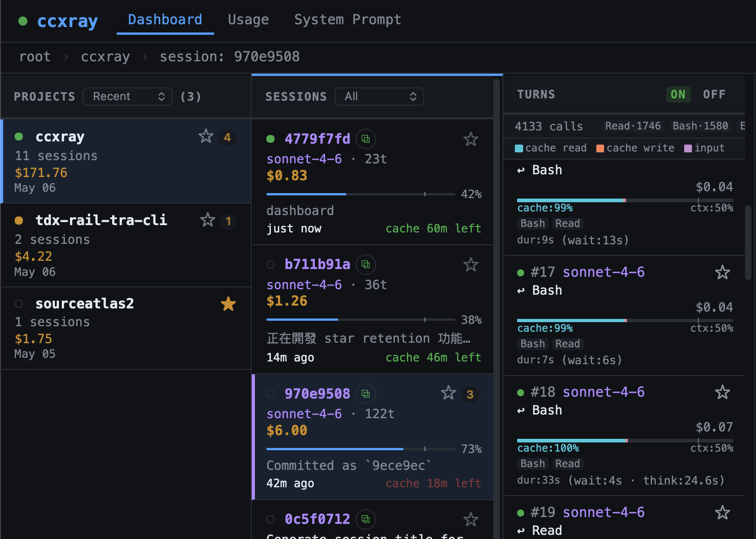Image resolution: width=756 pixels, height=539 pixels.
Task: Click starred-count badge 4 on ccxray project
Action: tap(227, 137)
